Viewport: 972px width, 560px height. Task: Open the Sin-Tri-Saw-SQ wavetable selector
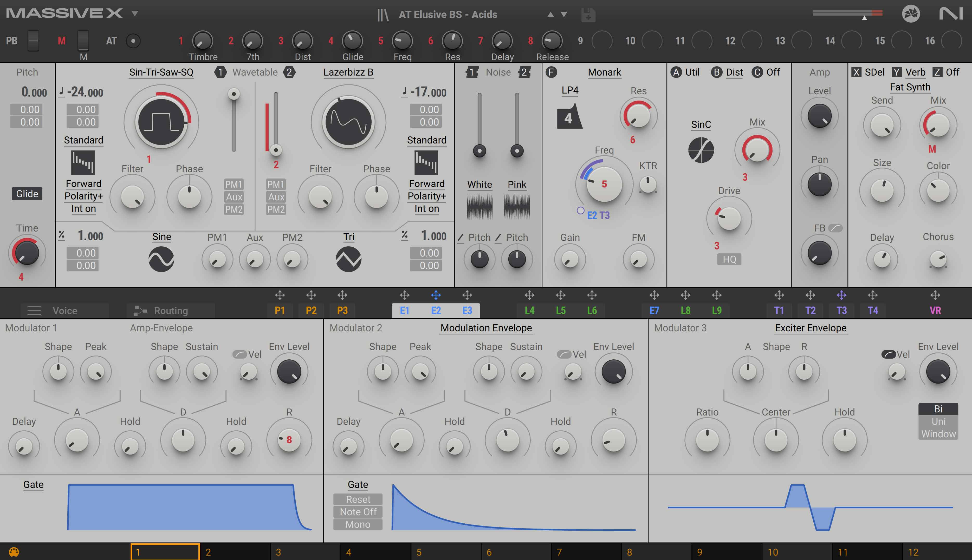(x=161, y=72)
